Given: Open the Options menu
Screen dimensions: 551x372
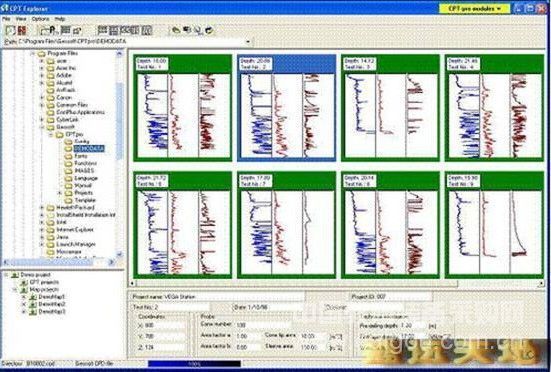Looking at the screenshot, I should pyautogui.click(x=40, y=19).
